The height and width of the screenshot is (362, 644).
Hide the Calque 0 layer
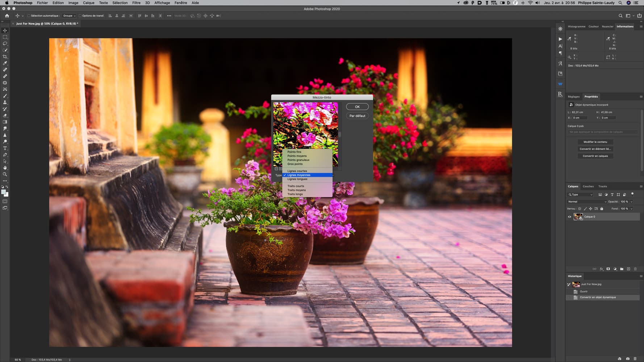click(569, 217)
